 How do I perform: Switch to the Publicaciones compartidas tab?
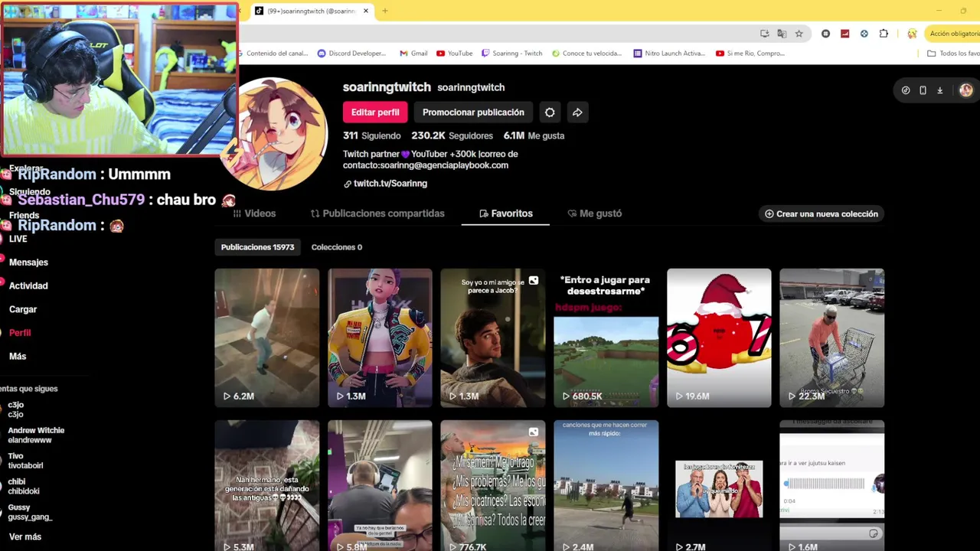point(377,214)
